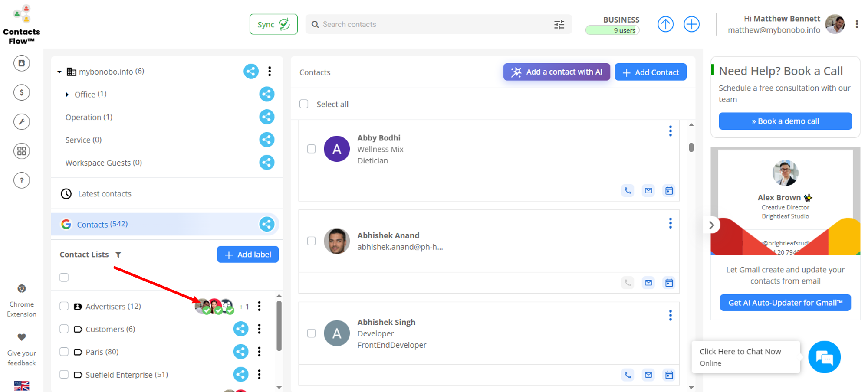Expand the right panel carousel chevron
This screenshot has width=868, height=392.
pyautogui.click(x=711, y=225)
